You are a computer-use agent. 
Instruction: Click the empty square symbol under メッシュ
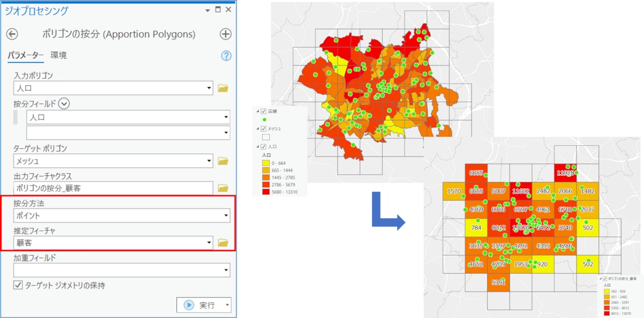[x=266, y=137]
